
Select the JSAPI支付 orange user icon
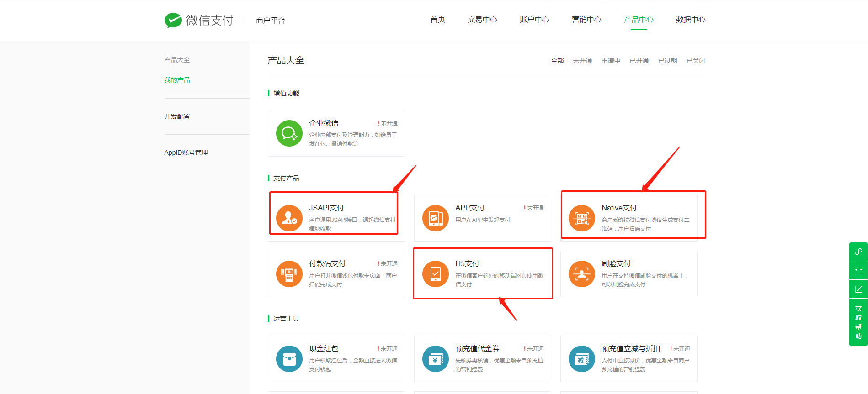pos(289,218)
